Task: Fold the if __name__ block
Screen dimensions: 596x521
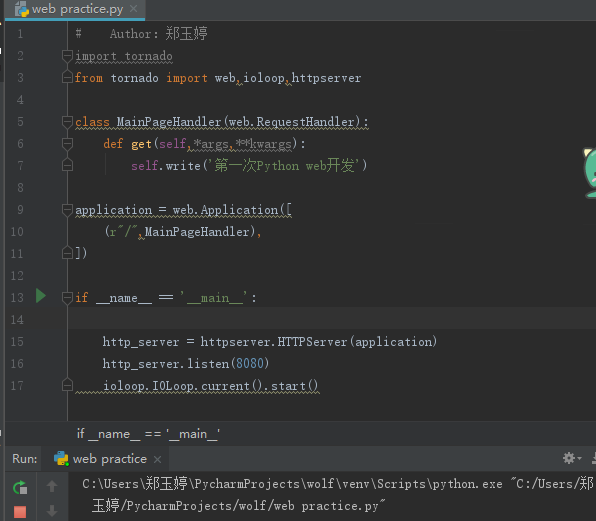Action: click(x=67, y=298)
